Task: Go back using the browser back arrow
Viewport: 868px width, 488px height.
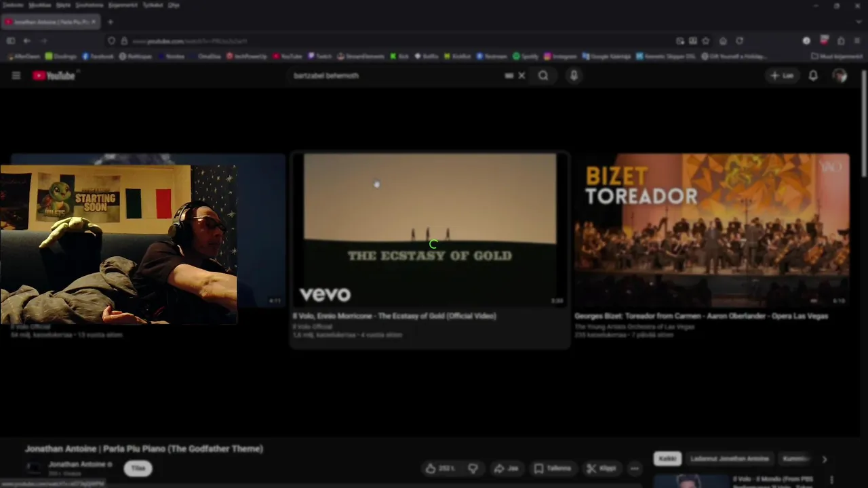Action: click(x=27, y=41)
